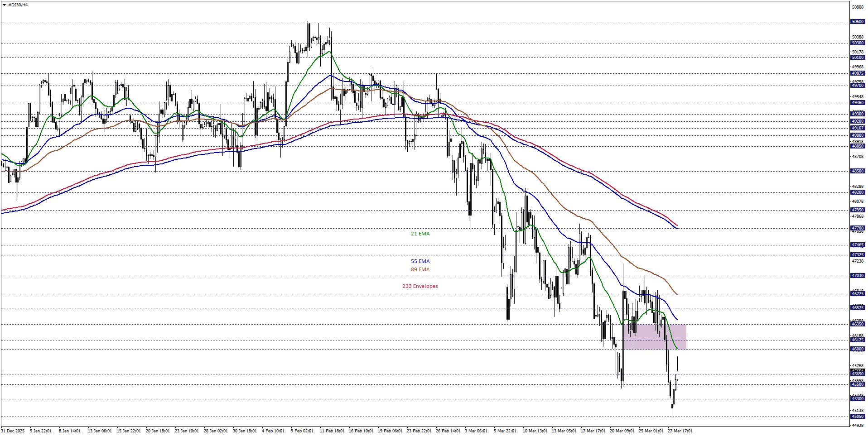Select the 89 EMA text label
The image size is (868, 436).
420,269
